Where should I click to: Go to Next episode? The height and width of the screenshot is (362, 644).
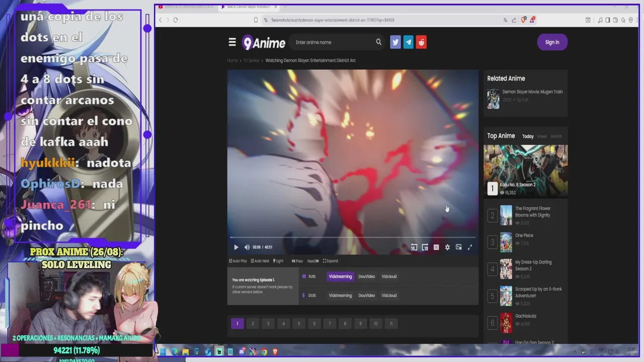313,261
